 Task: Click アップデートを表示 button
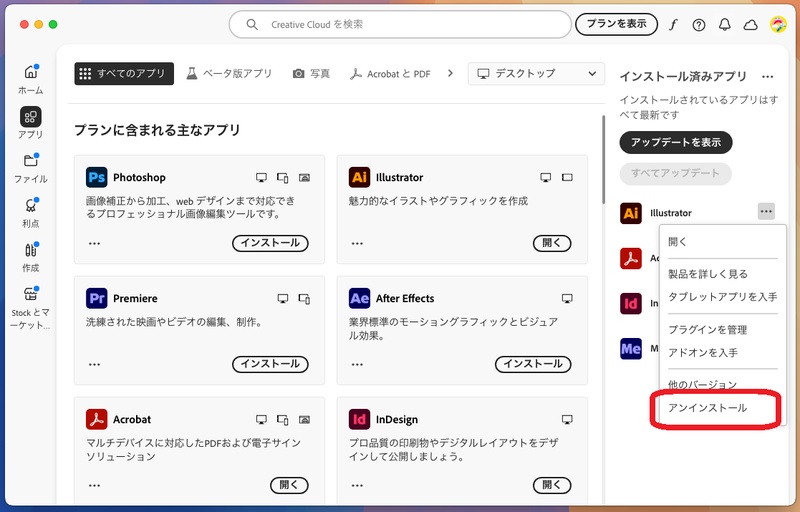pos(676,142)
